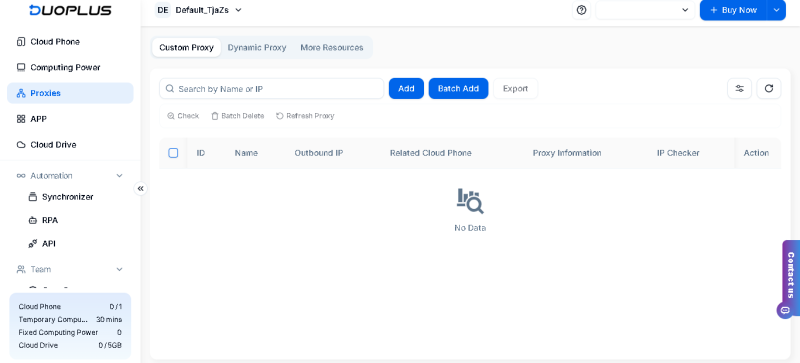Go to Computing Power menu item
This screenshot has width=800, height=363.
[x=70, y=67]
